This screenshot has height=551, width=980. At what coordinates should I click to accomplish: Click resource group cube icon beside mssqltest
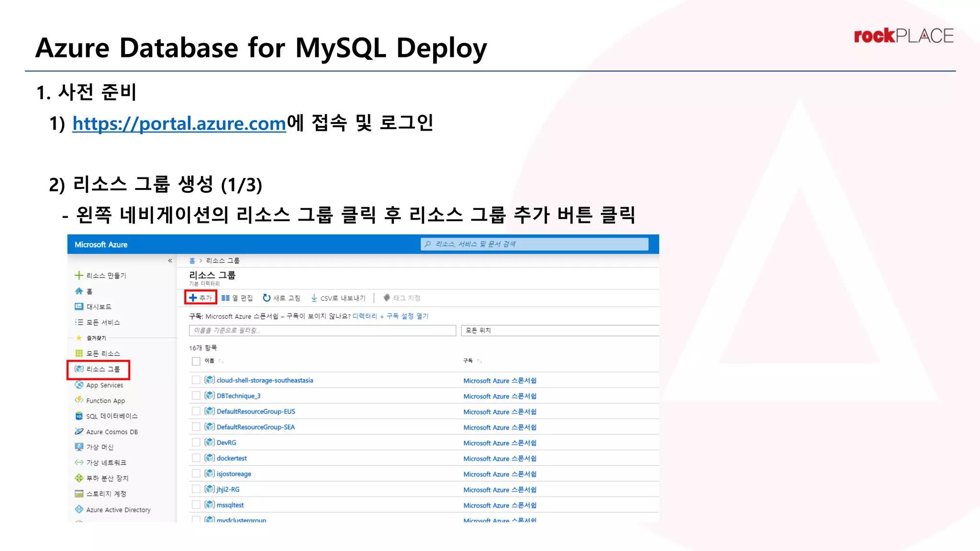[209, 505]
